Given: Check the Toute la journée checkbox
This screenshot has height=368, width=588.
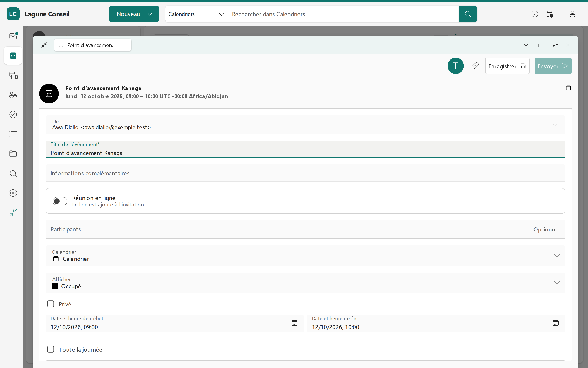Looking at the screenshot, I should (51, 349).
